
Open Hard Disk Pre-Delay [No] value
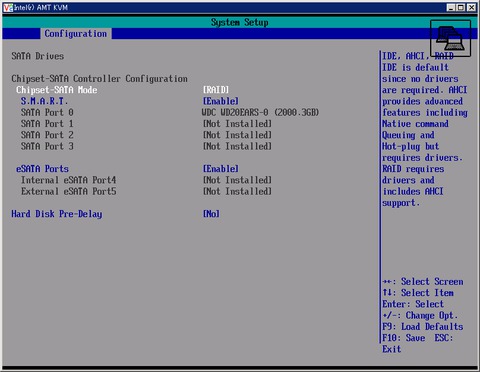(211, 214)
